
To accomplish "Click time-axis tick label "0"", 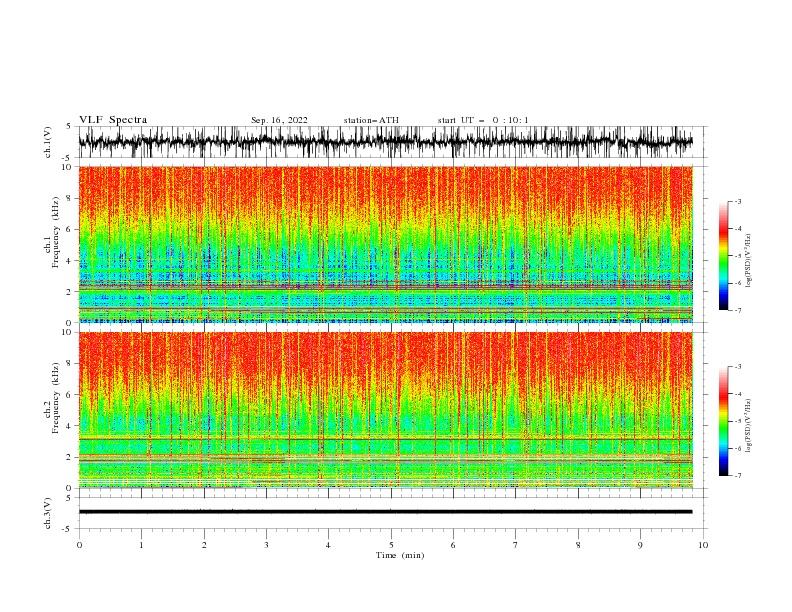I will (x=79, y=545).
